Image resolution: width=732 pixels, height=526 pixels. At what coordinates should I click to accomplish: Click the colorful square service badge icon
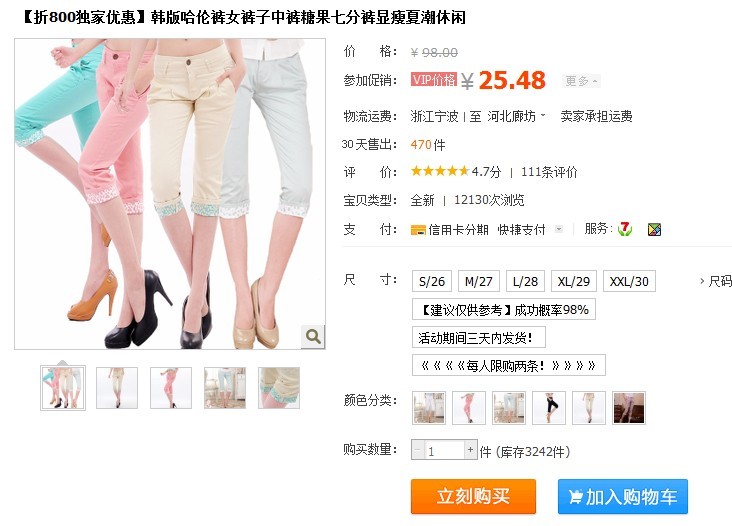tap(654, 229)
